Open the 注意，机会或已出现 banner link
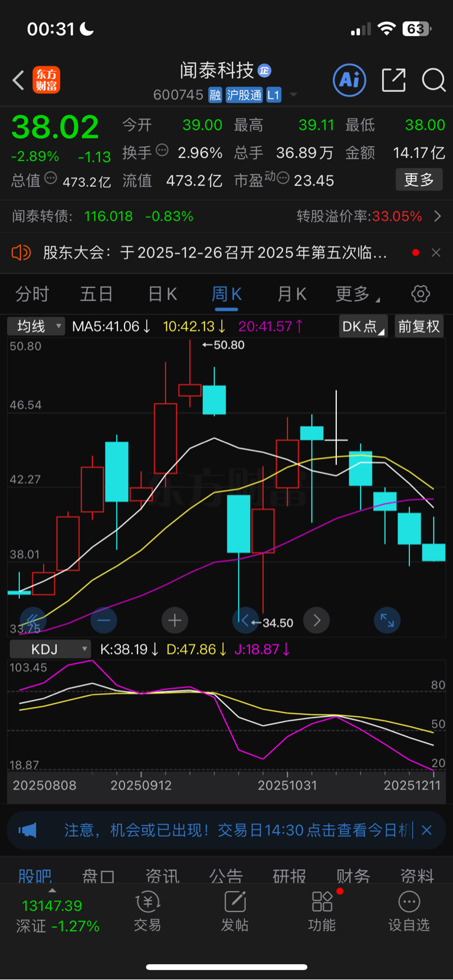This screenshot has height=980, width=453. pos(236,830)
